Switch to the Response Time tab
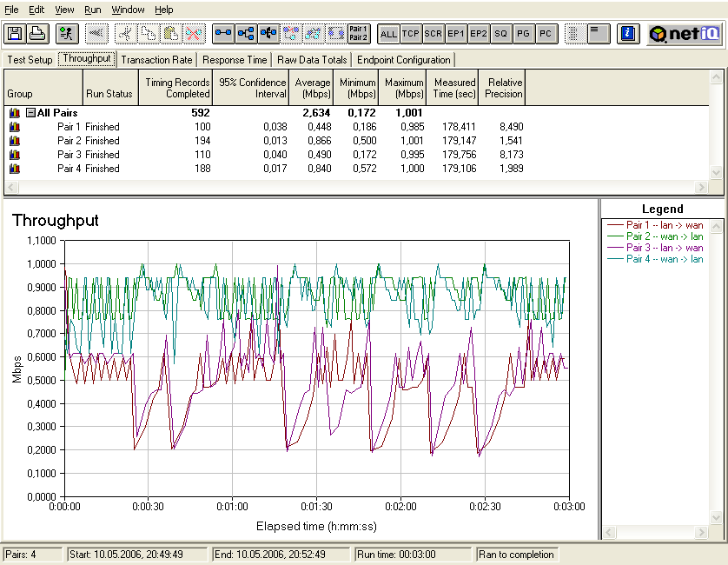 click(x=235, y=60)
